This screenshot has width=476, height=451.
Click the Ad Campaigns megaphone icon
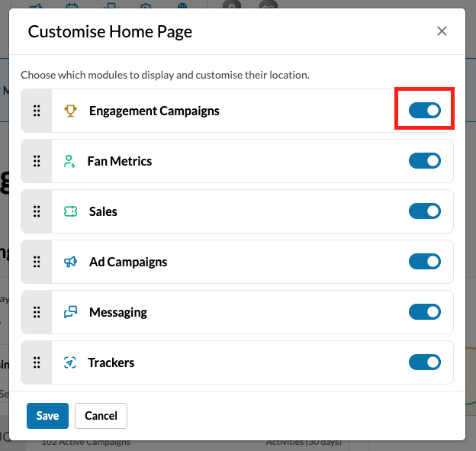click(x=70, y=262)
